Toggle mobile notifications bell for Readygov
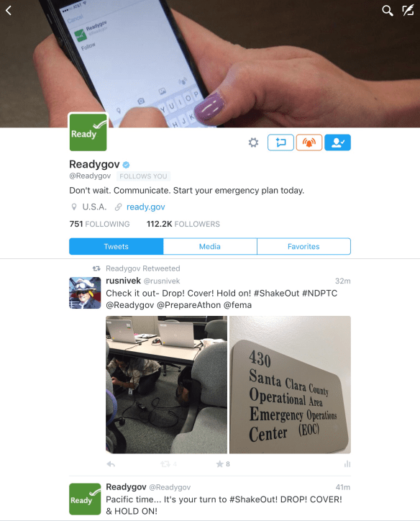The image size is (420, 521). [x=309, y=142]
